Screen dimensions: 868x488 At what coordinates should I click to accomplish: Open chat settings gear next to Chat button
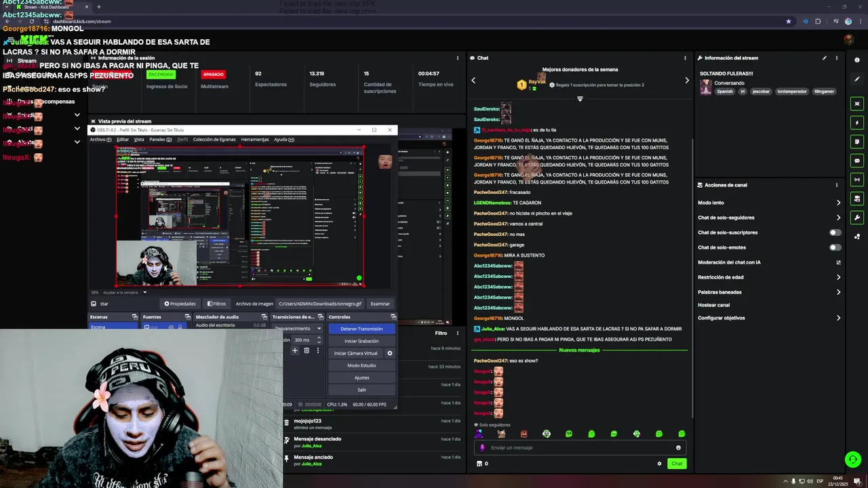[x=659, y=464]
